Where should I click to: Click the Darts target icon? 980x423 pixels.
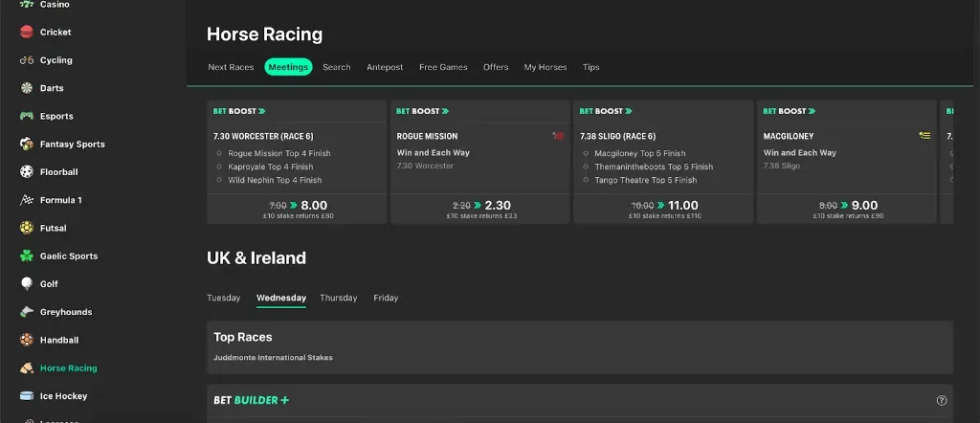(27, 88)
